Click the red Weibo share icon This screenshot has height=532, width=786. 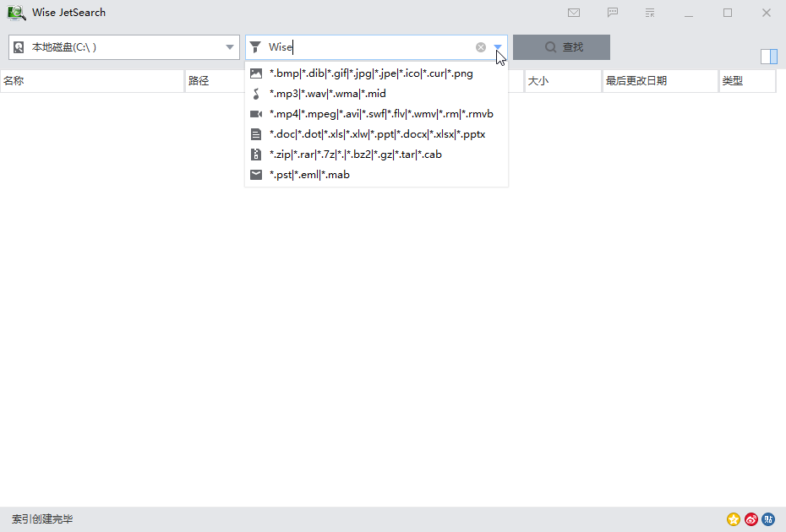tap(751, 519)
